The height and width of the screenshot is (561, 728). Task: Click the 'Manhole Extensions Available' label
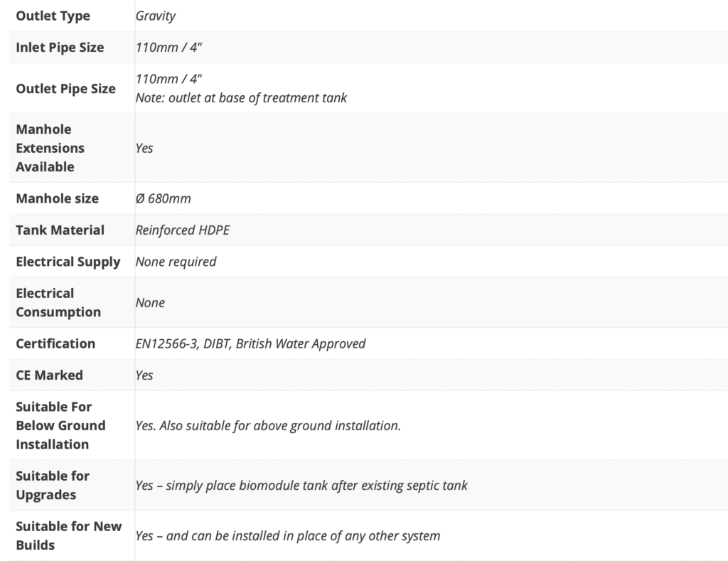[x=50, y=148]
